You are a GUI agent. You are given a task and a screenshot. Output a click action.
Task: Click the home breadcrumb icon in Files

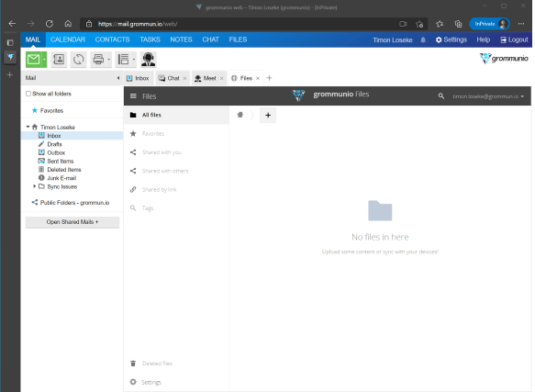click(240, 115)
